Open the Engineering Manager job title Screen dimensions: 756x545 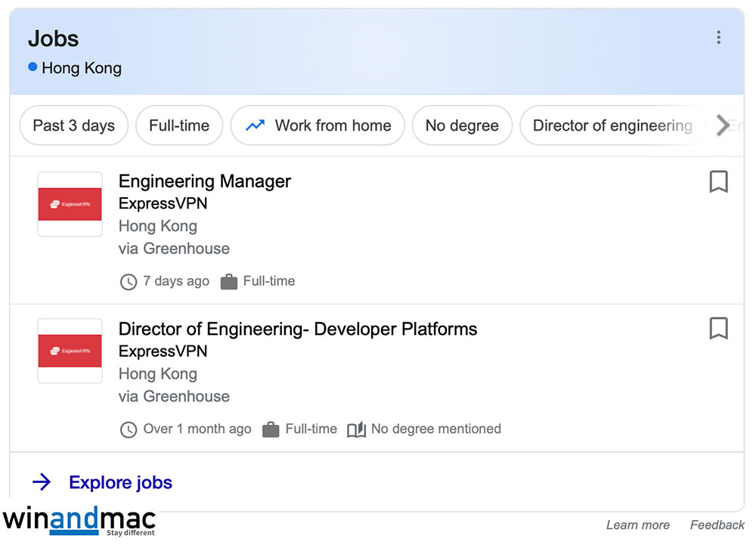pyautogui.click(x=205, y=181)
